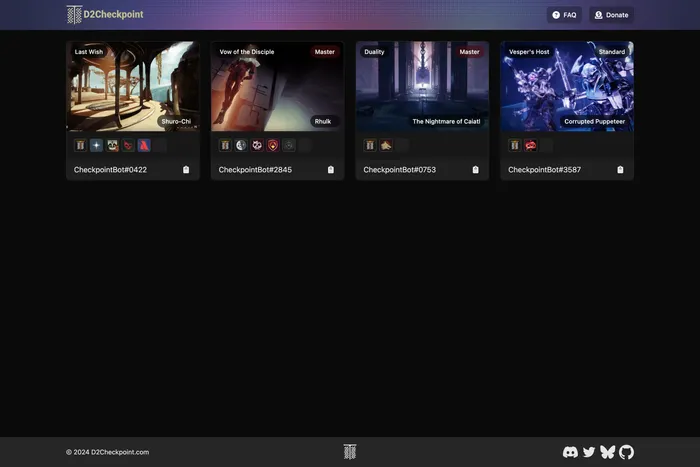Open the Twitter link in footer
The image size is (700, 467).
(589, 452)
